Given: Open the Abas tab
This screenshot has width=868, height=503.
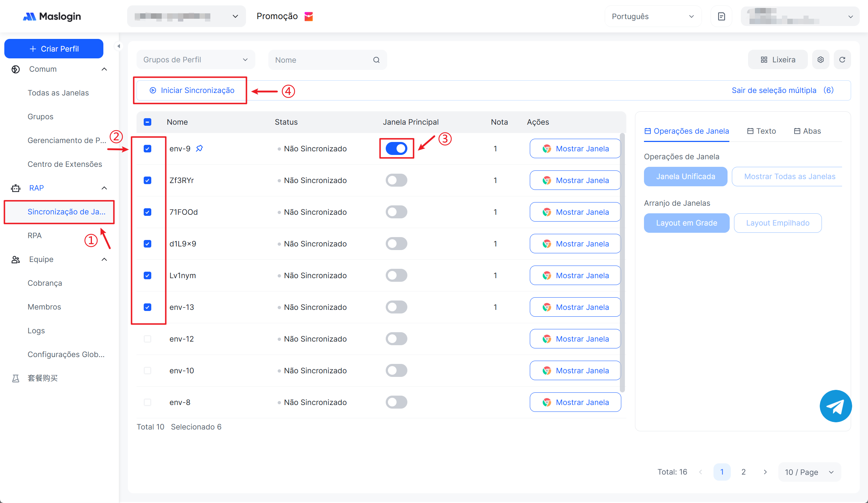Looking at the screenshot, I should pyautogui.click(x=807, y=131).
